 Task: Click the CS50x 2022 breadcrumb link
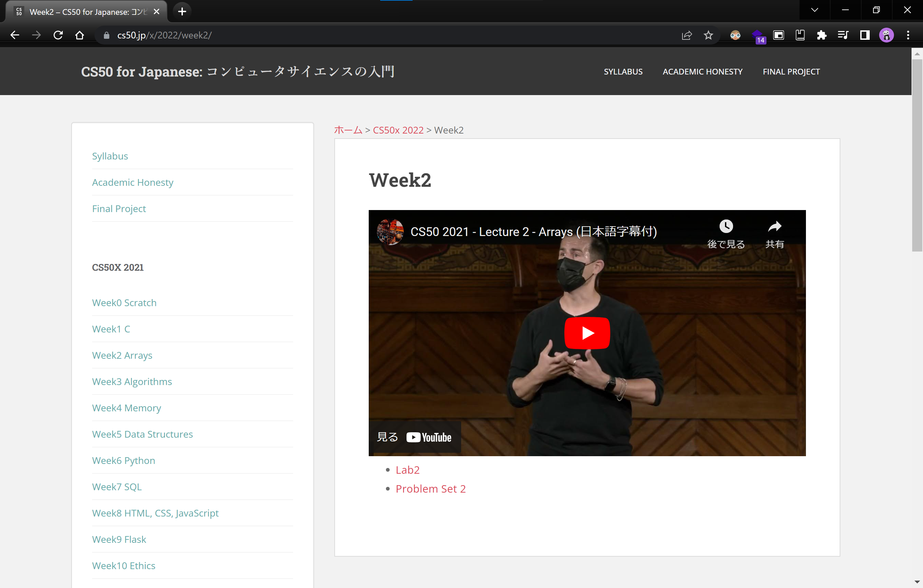[398, 130]
